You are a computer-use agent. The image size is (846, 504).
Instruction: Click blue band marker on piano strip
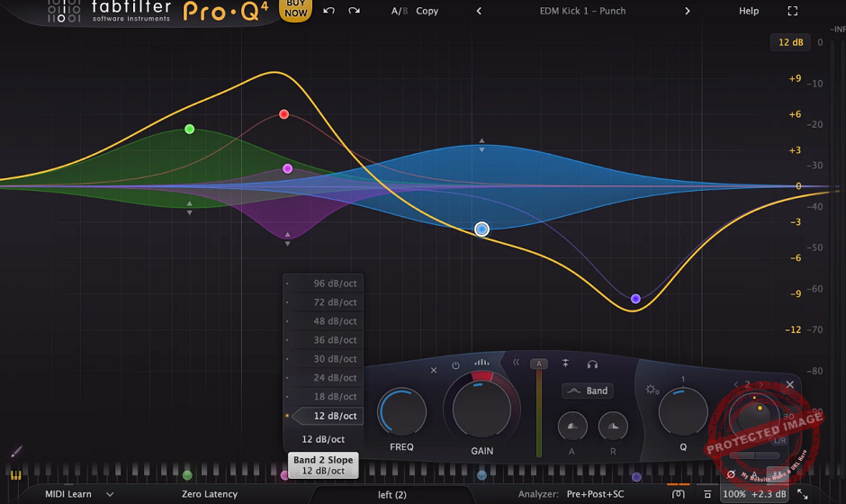481,475
